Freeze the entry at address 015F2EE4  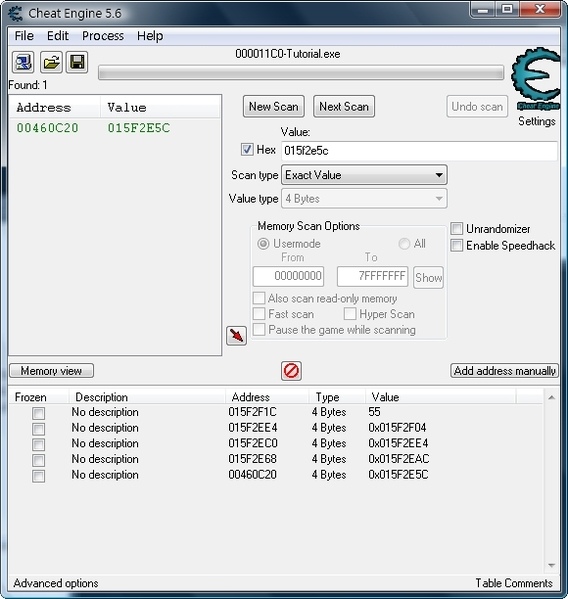pyautogui.click(x=38, y=429)
